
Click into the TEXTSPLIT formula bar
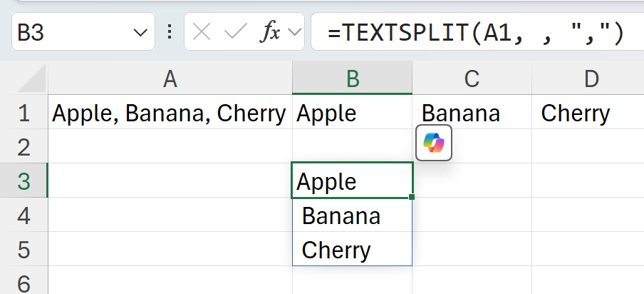coord(476,32)
